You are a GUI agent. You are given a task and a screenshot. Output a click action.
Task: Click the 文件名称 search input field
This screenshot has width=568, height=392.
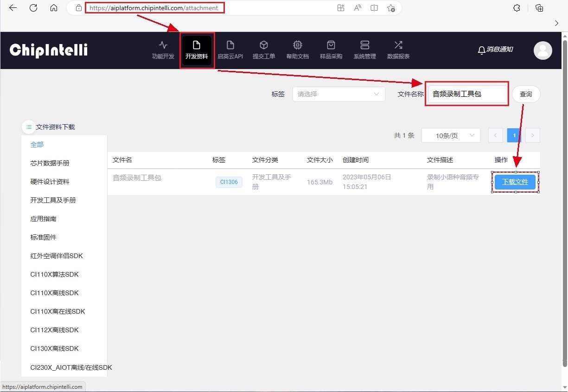[x=466, y=94]
